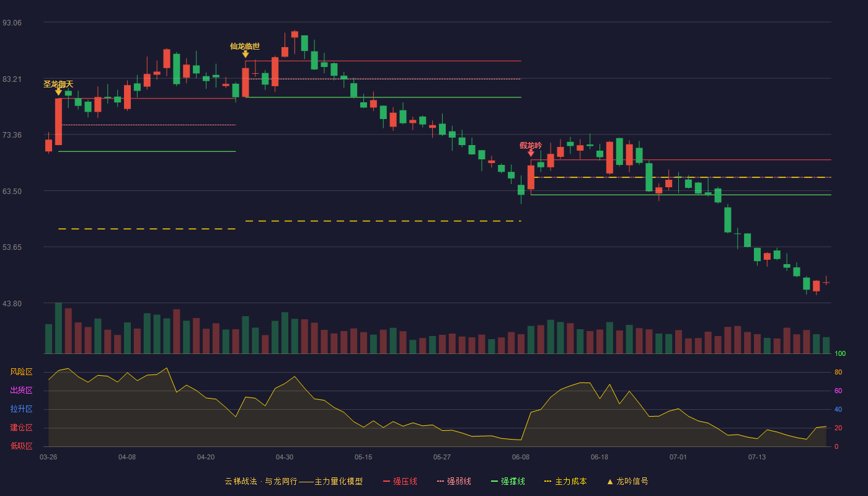
Task: Click the 73.36 price axis label
Action: (12, 135)
